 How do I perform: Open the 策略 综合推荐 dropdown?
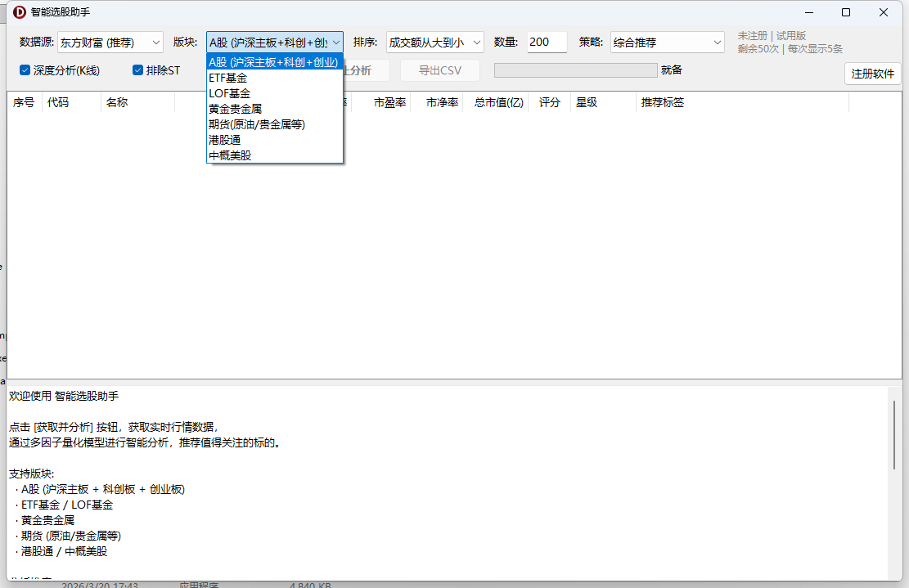668,43
